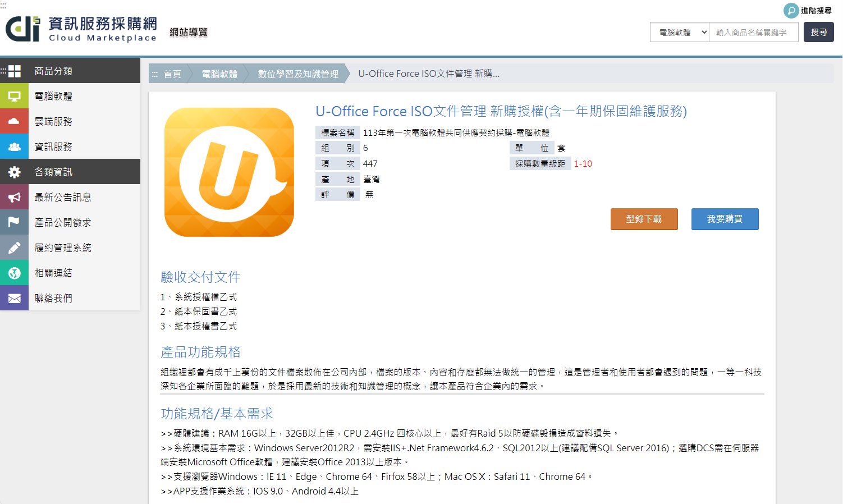Open 雲端服務 in the sidebar menu
843x504 pixels.
coord(53,121)
